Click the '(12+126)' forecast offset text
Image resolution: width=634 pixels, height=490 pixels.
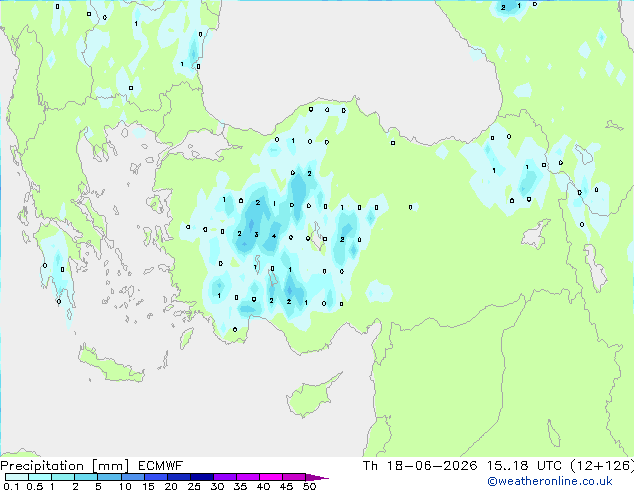click(602, 466)
